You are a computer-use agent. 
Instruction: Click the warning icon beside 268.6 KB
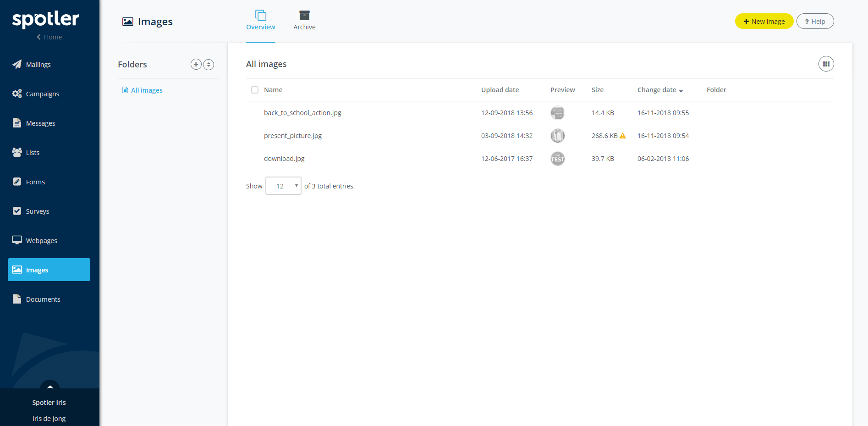(622, 136)
